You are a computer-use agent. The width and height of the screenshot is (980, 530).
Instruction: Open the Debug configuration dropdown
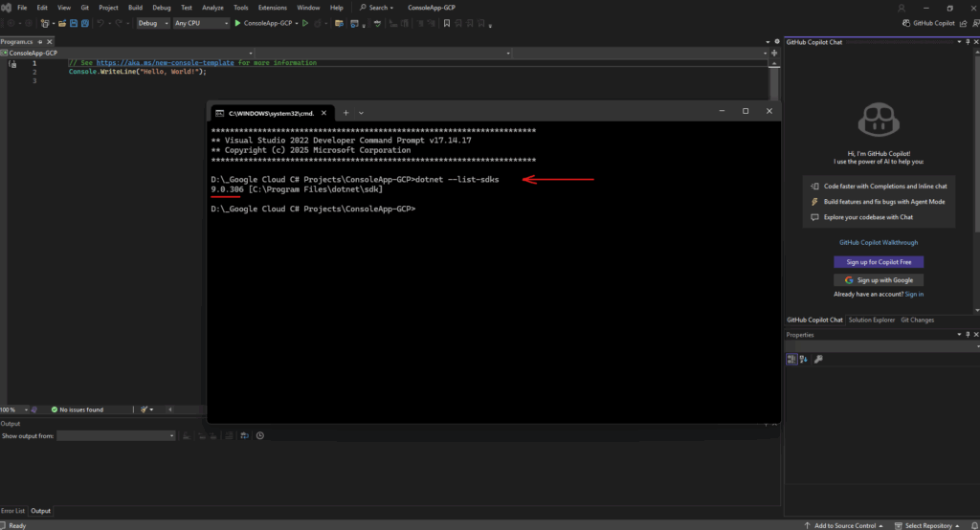click(153, 22)
